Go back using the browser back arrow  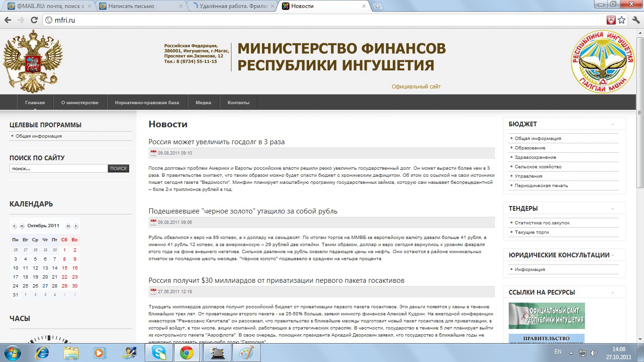pyautogui.click(x=8, y=20)
